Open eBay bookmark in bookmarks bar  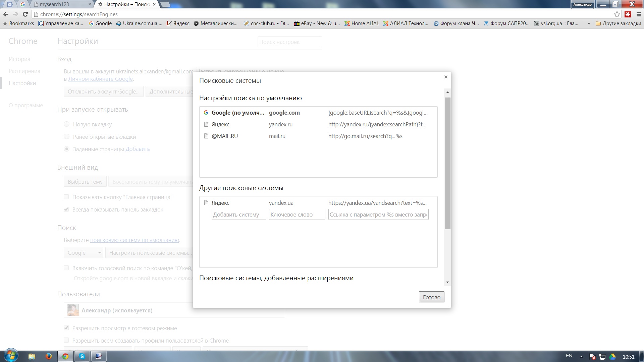(317, 23)
